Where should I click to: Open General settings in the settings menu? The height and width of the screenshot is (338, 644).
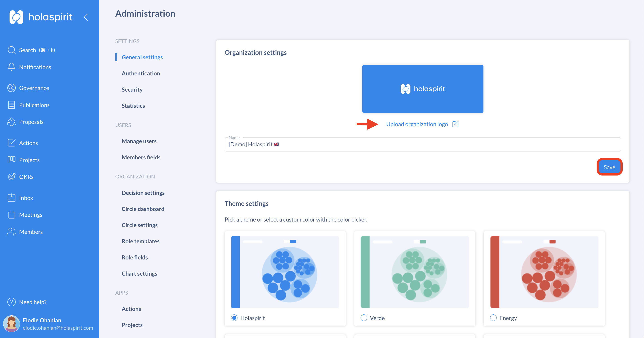coord(142,57)
